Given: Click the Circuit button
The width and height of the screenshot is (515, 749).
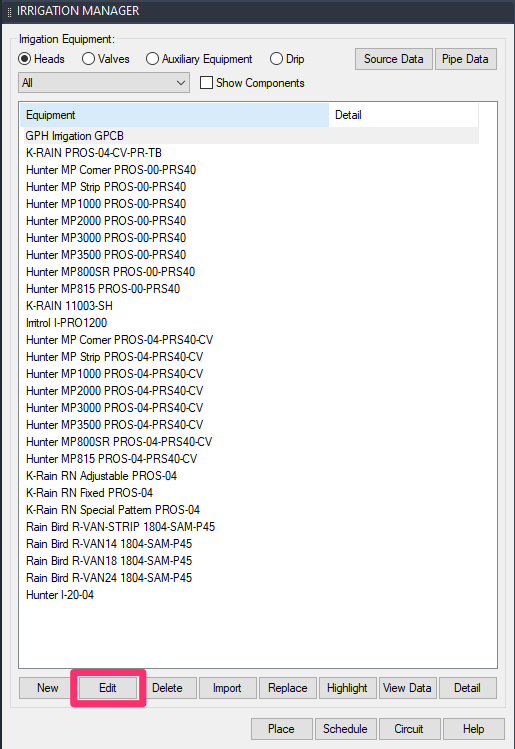Looking at the screenshot, I should pos(409,729).
